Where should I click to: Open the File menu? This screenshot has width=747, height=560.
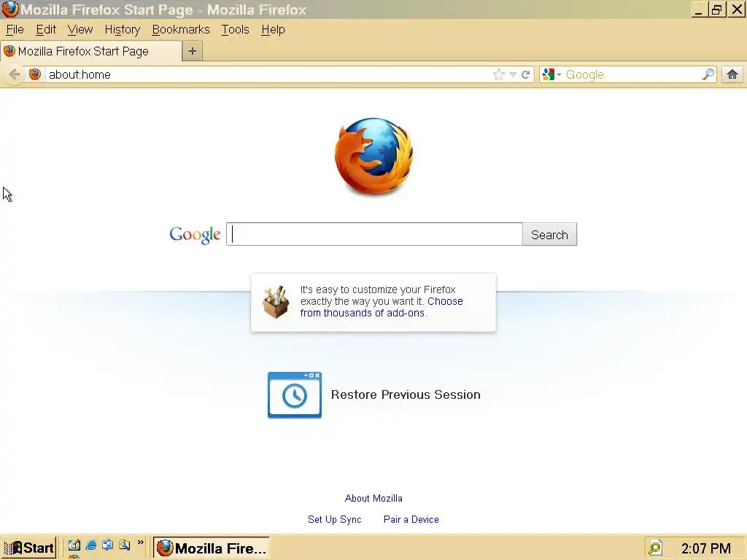(15, 29)
